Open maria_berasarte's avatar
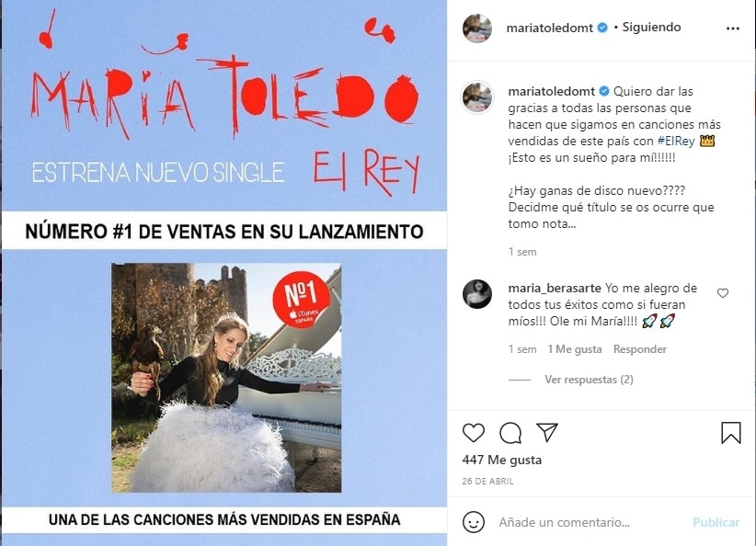 [476, 293]
